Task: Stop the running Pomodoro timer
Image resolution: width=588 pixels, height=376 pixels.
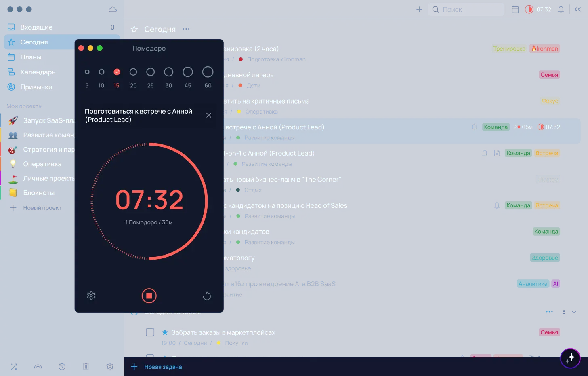Action: pyautogui.click(x=149, y=296)
